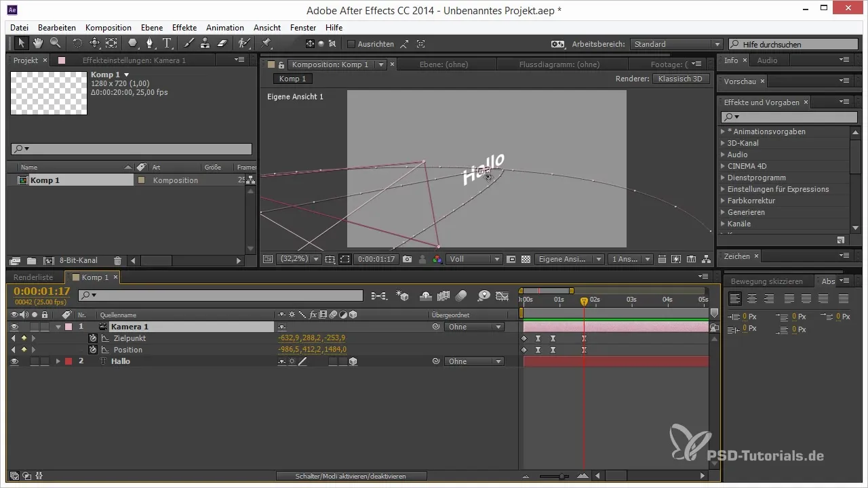The height and width of the screenshot is (488, 868).
Task: Click the viewer current time 0:00:01:17
Action: tap(376, 259)
